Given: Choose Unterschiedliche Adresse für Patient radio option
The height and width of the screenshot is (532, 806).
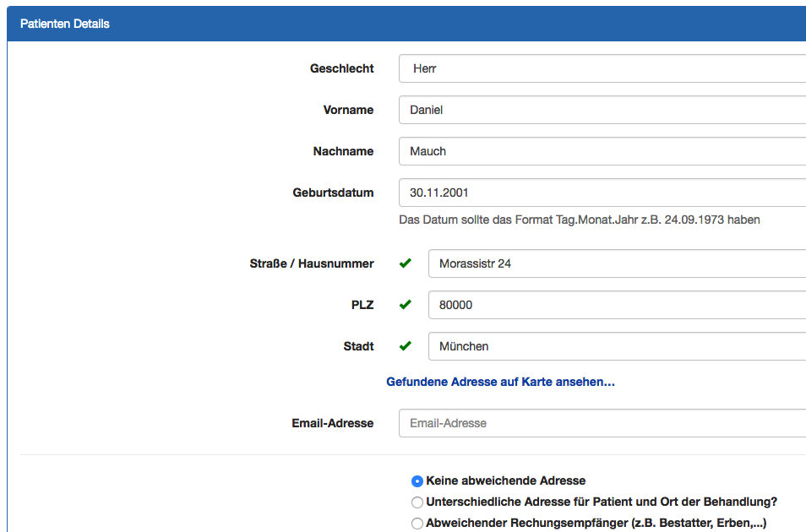Looking at the screenshot, I should click(x=417, y=502).
